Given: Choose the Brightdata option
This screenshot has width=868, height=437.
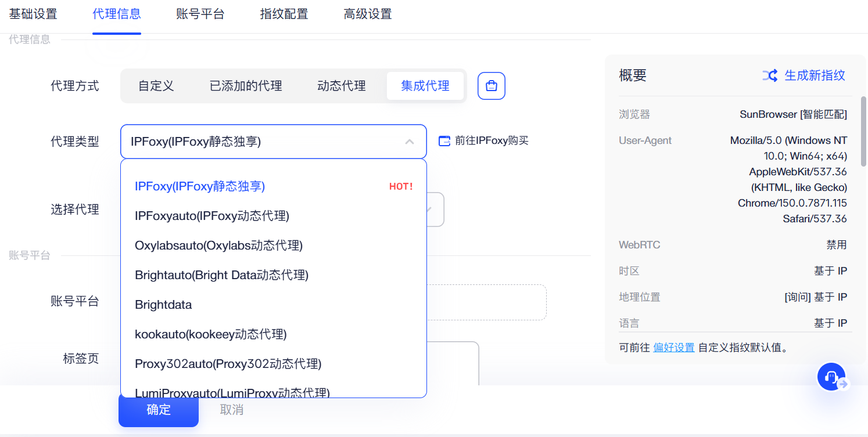Looking at the screenshot, I should pos(274,305).
